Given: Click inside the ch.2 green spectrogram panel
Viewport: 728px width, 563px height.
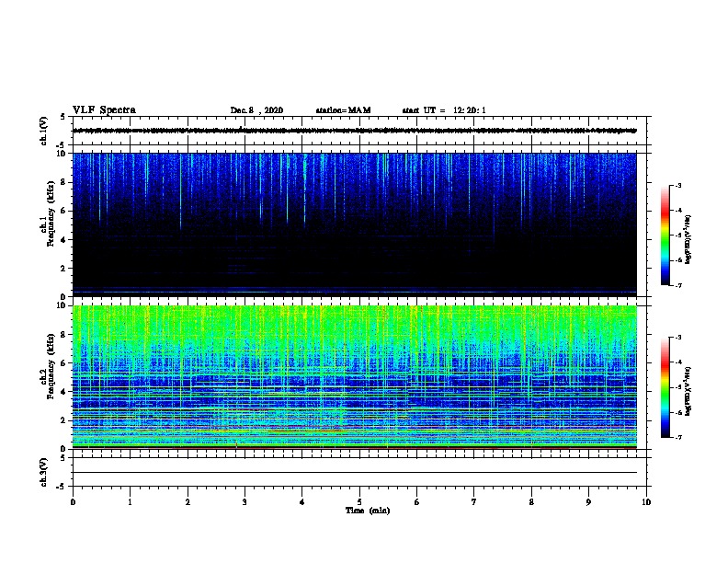Looking at the screenshot, I should pos(355,377).
